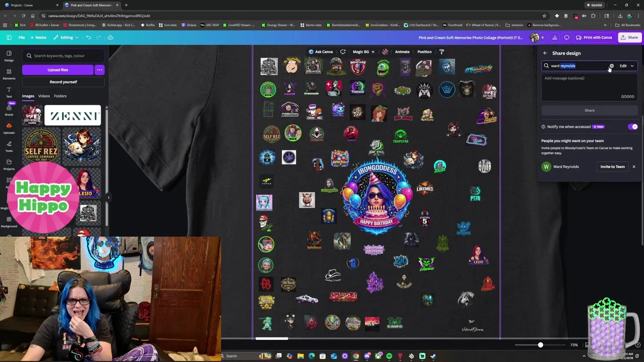Viewport: 644px width, 362px height.
Task: Click the transparency icon in floating toolbar
Action: point(385,51)
